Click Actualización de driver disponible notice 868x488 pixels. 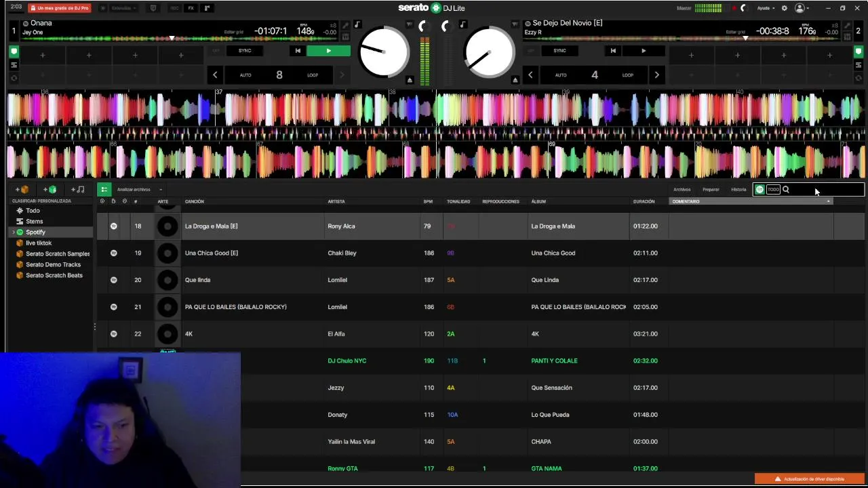tap(810, 479)
